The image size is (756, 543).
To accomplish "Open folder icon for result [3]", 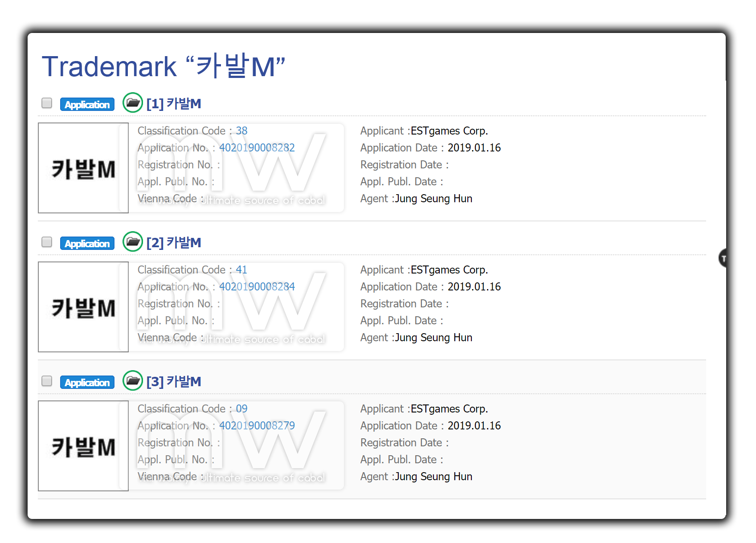I will click(132, 381).
